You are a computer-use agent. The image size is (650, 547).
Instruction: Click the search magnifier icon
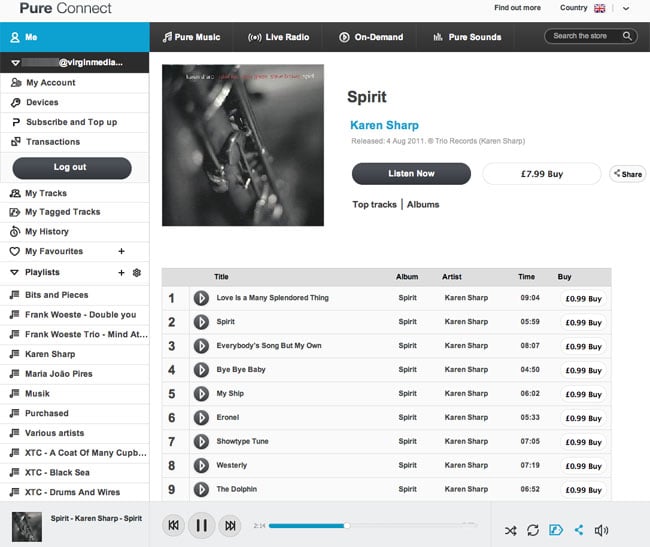[x=627, y=36]
